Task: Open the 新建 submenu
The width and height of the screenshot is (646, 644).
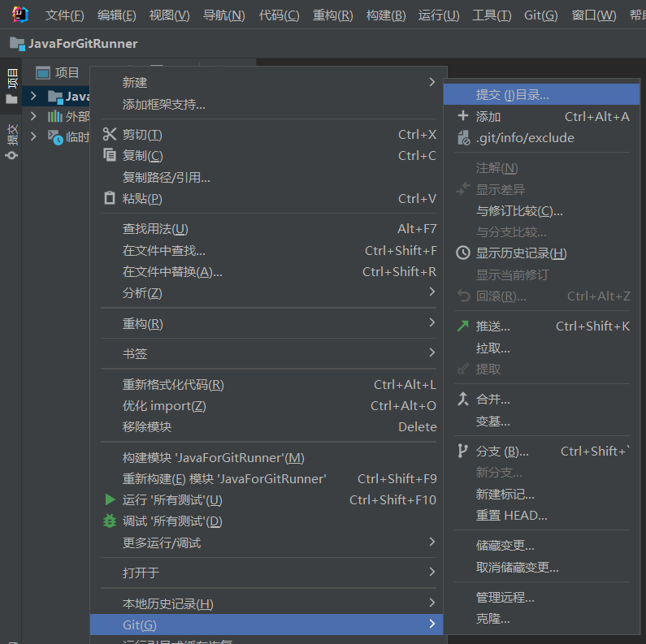Action: (268, 82)
